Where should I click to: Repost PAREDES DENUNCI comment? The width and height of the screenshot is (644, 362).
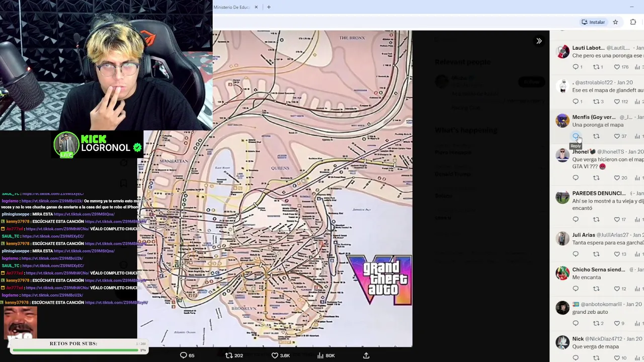point(596,219)
